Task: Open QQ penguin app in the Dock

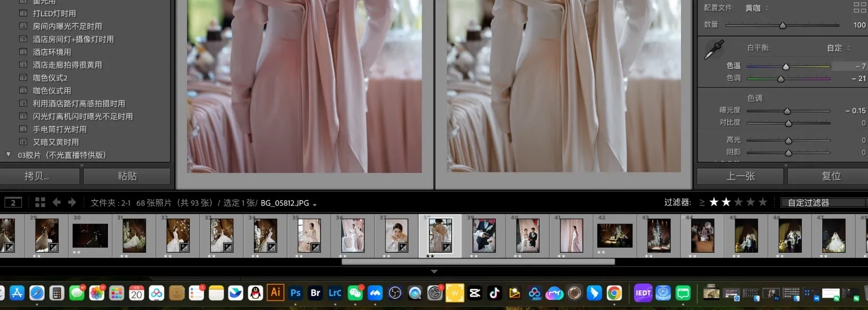Action: pos(255,292)
